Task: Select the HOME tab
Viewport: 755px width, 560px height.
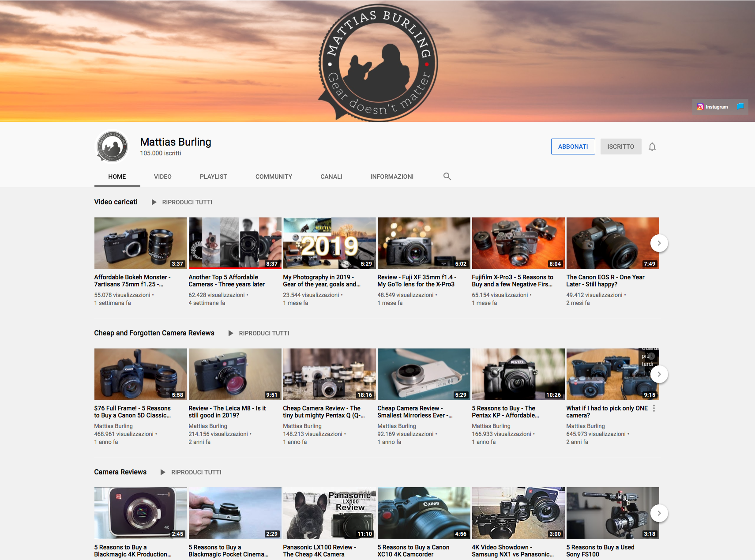Action: pyautogui.click(x=117, y=177)
